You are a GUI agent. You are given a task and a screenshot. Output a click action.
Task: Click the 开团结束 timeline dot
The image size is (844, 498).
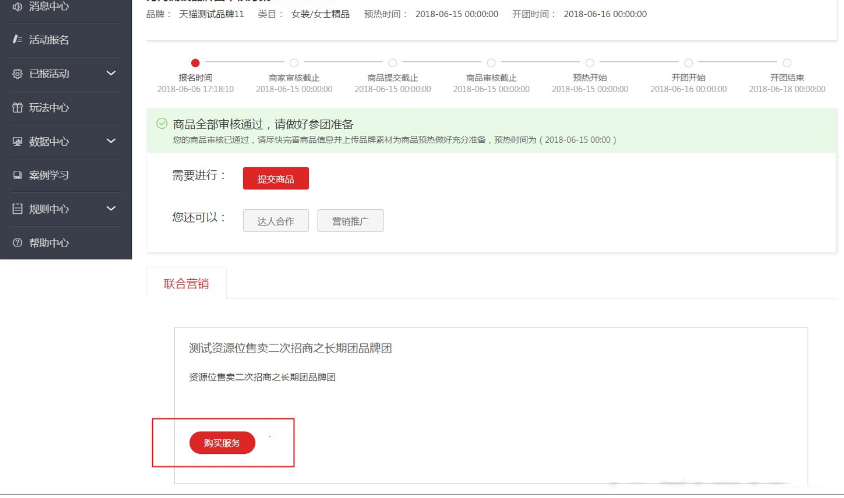787,63
